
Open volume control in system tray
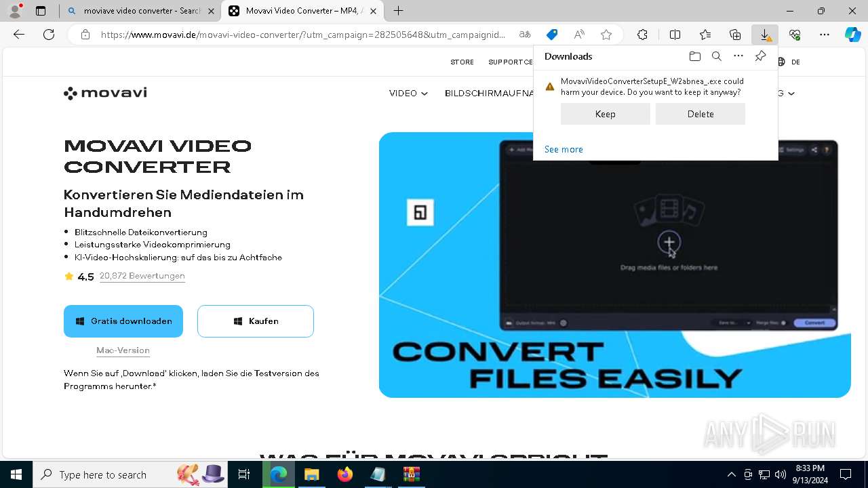click(781, 474)
